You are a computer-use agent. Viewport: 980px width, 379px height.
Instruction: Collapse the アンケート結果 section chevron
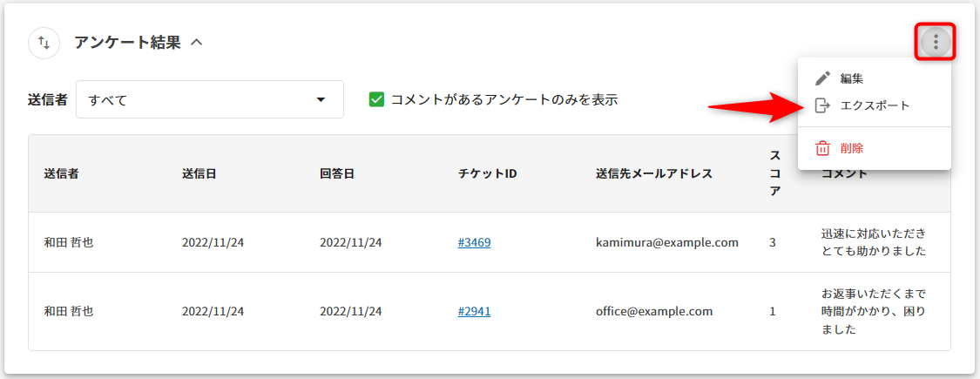(x=196, y=43)
